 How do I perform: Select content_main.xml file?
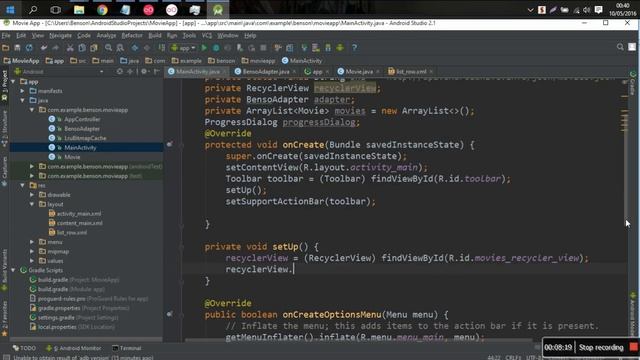pos(80,223)
